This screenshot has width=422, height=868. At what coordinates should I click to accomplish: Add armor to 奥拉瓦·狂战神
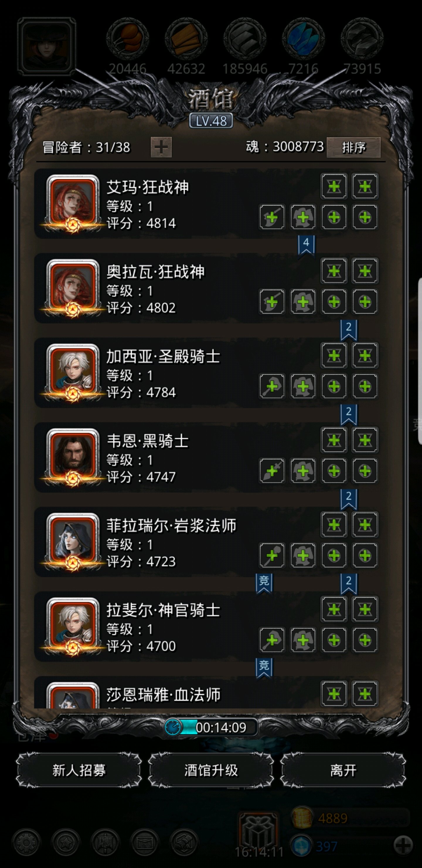point(303,302)
